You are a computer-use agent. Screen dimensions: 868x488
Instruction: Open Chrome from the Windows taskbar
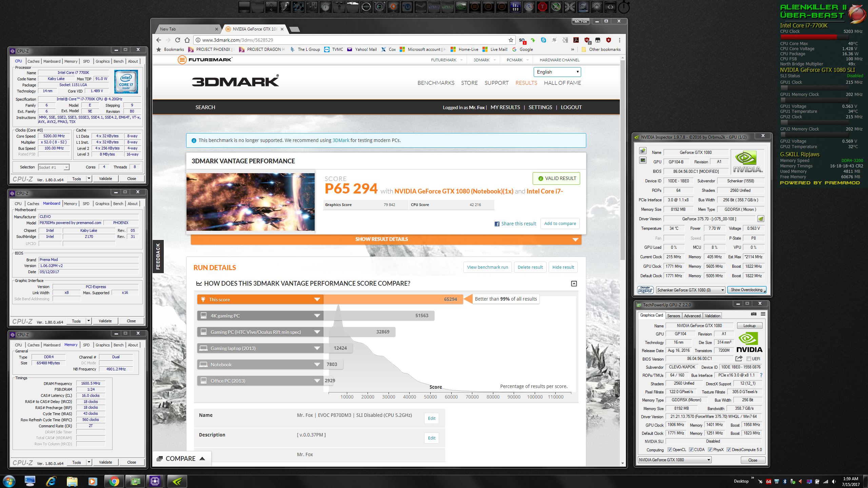tap(114, 481)
